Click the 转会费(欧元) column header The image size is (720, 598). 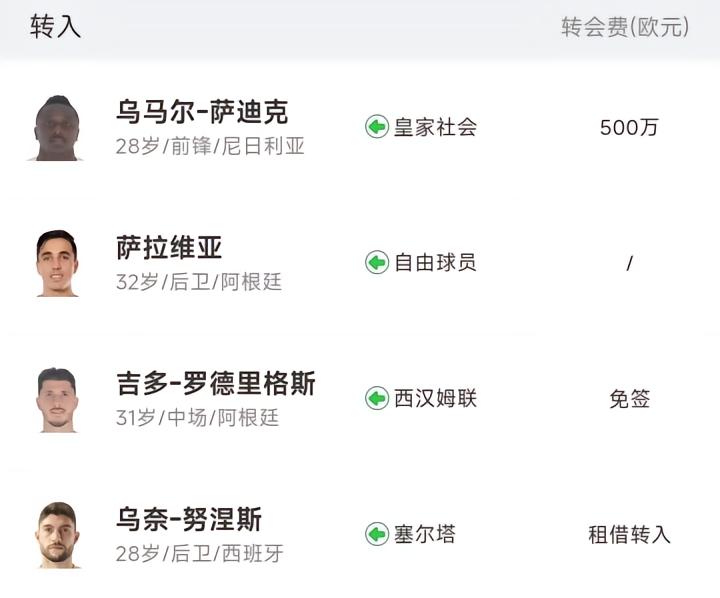click(x=625, y=27)
